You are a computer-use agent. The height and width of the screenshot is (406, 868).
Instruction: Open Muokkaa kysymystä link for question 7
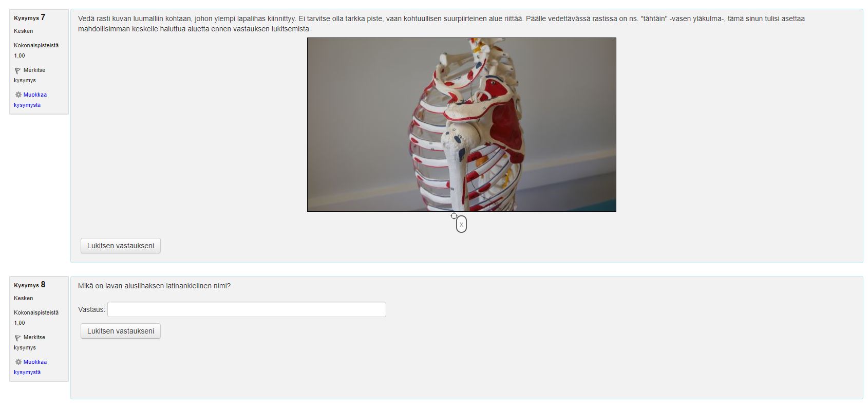(x=30, y=100)
